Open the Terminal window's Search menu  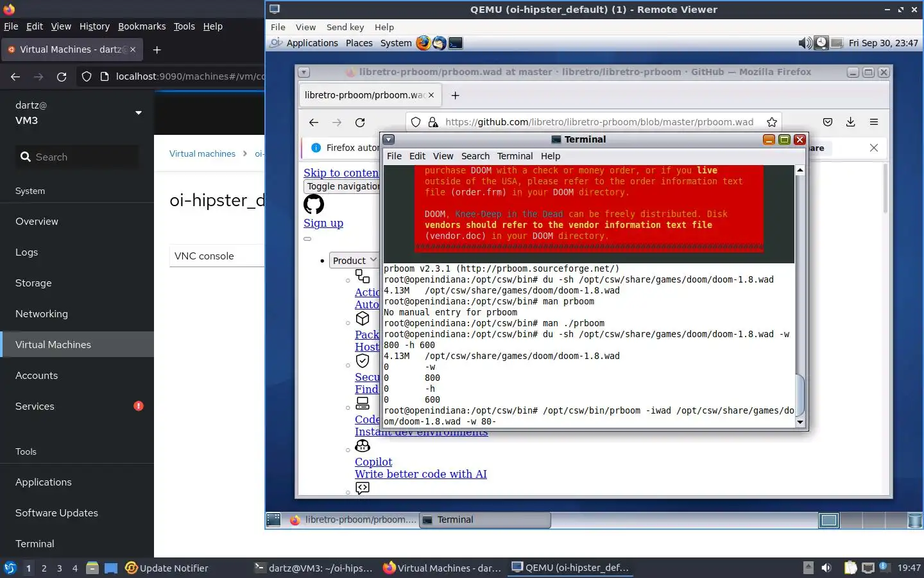(475, 156)
